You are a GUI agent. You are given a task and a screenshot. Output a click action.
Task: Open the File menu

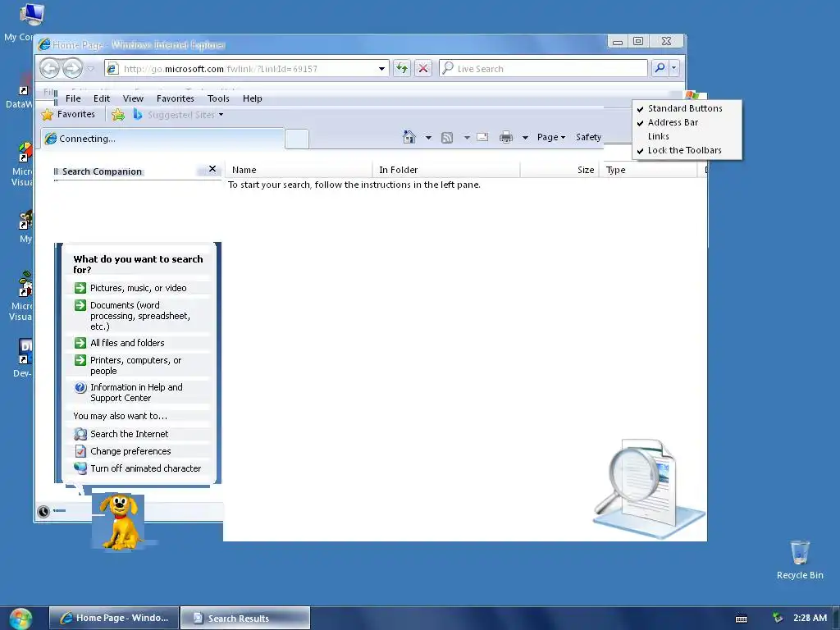[x=73, y=98]
